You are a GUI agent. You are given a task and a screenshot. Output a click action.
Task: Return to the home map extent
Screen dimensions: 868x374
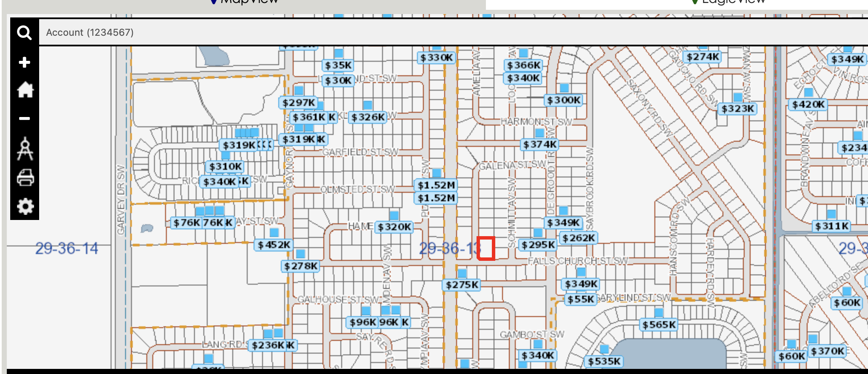click(x=25, y=90)
